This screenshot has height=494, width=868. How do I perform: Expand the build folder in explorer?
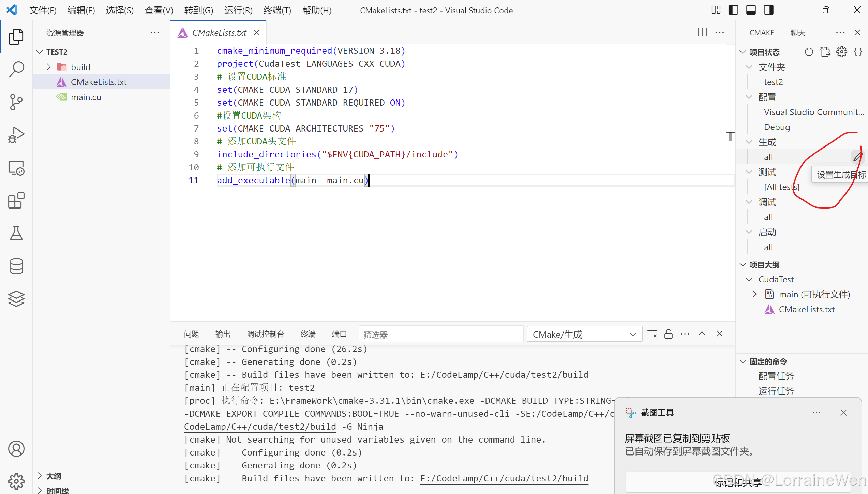[49, 67]
